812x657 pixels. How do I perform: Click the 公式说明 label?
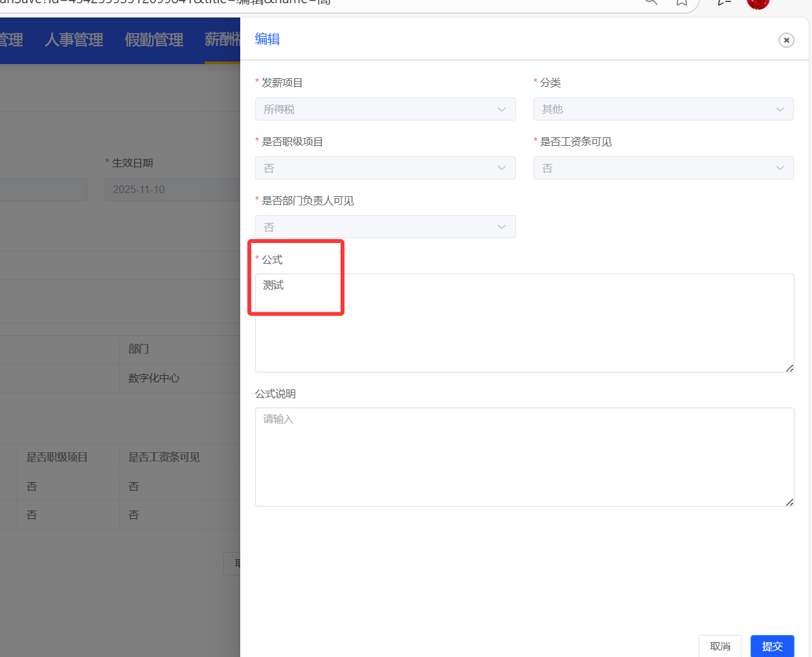pyautogui.click(x=275, y=394)
